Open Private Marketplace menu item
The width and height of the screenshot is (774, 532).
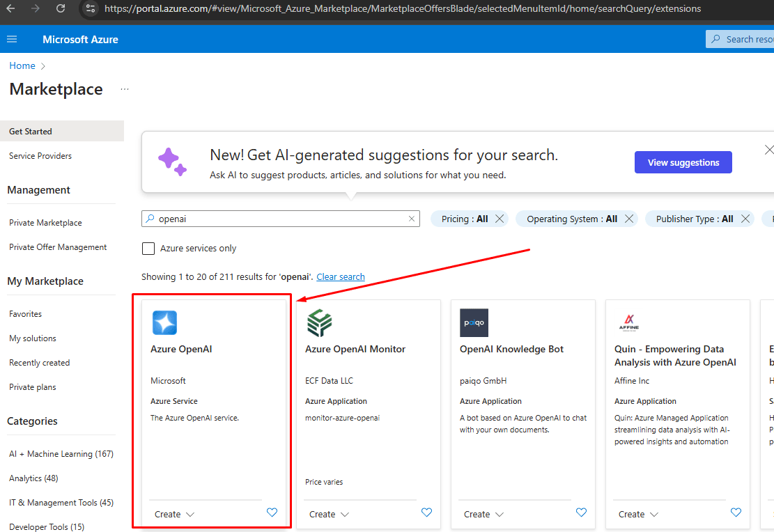coord(45,223)
